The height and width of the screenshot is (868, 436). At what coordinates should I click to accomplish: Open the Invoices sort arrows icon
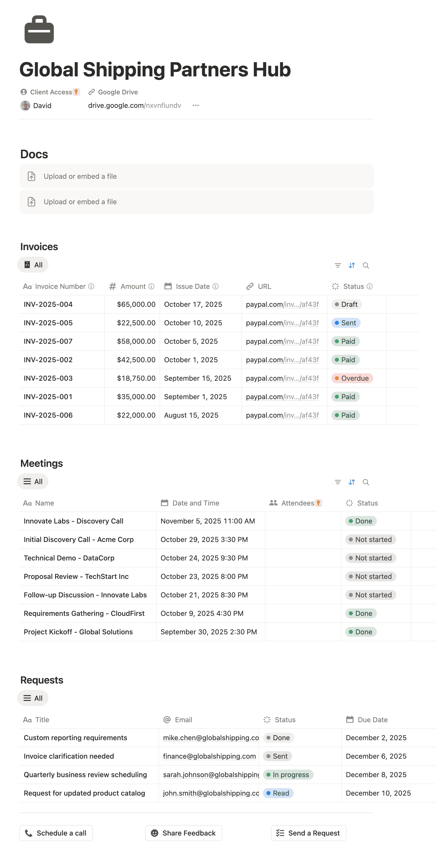pyautogui.click(x=352, y=266)
